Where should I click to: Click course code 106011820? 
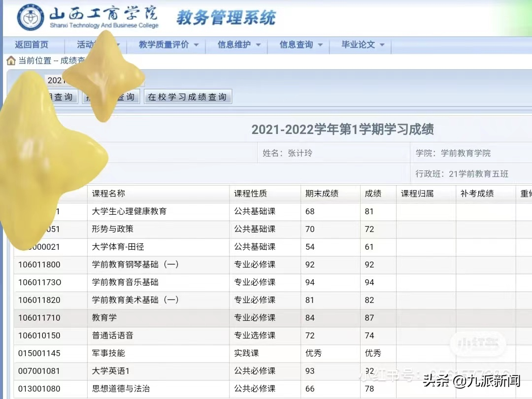click(x=39, y=300)
